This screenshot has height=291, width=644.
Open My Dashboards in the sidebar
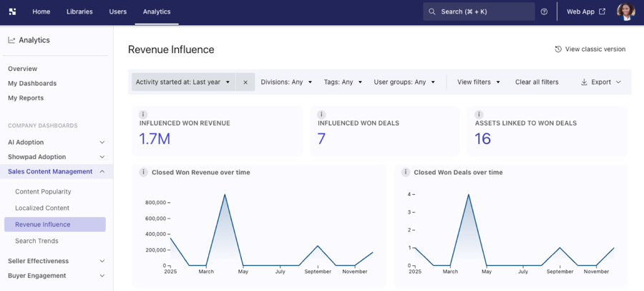point(32,84)
